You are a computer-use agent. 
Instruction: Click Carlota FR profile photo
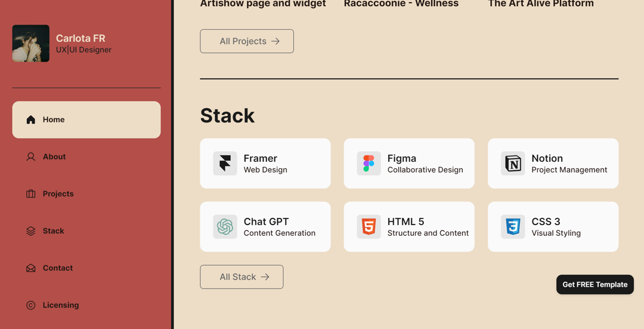[31, 43]
